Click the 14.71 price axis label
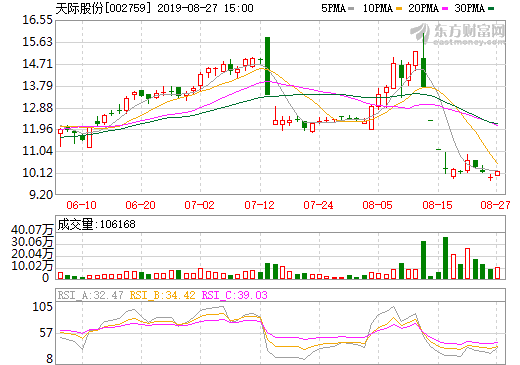Image resolution: width=520 pixels, height=365 pixels. click(x=37, y=64)
